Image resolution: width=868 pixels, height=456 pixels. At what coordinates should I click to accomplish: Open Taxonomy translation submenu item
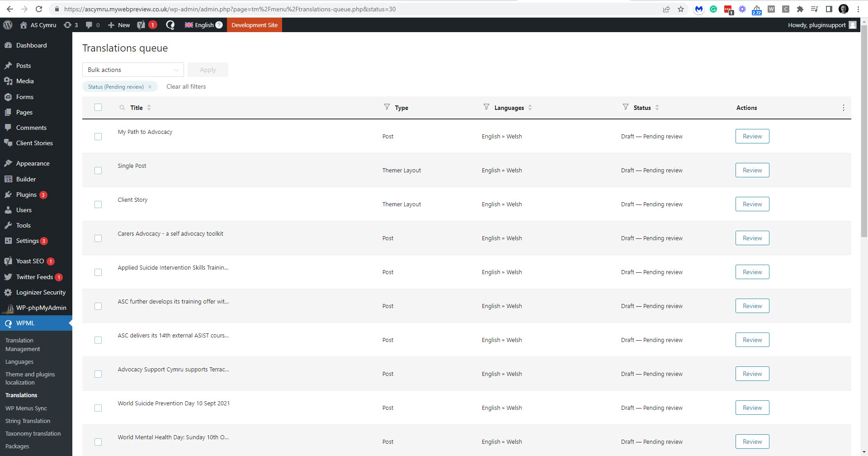point(33,433)
